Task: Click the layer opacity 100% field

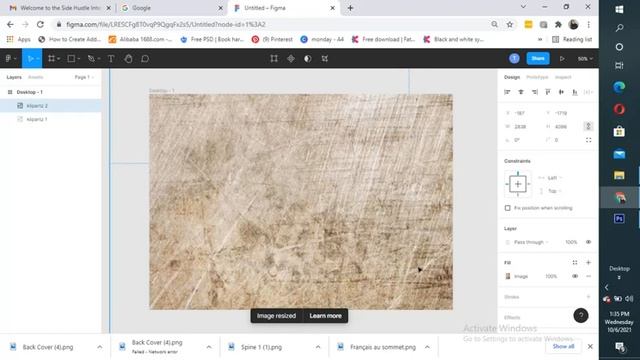Action: [x=571, y=242]
